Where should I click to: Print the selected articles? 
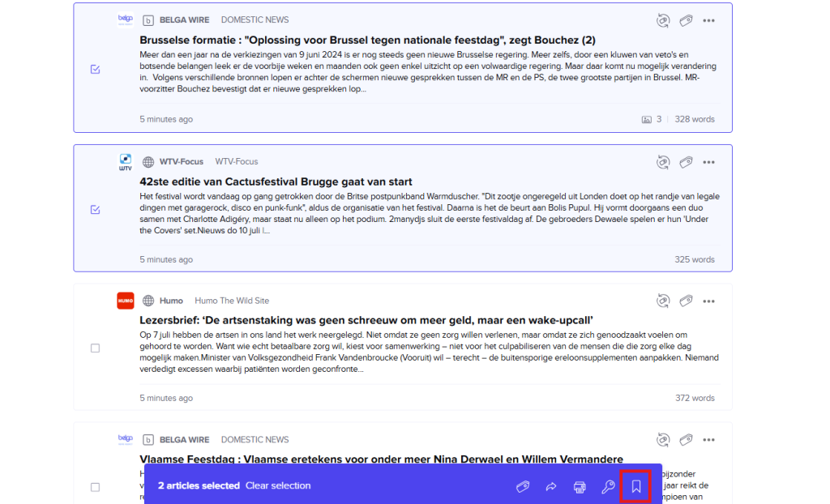point(580,486)
